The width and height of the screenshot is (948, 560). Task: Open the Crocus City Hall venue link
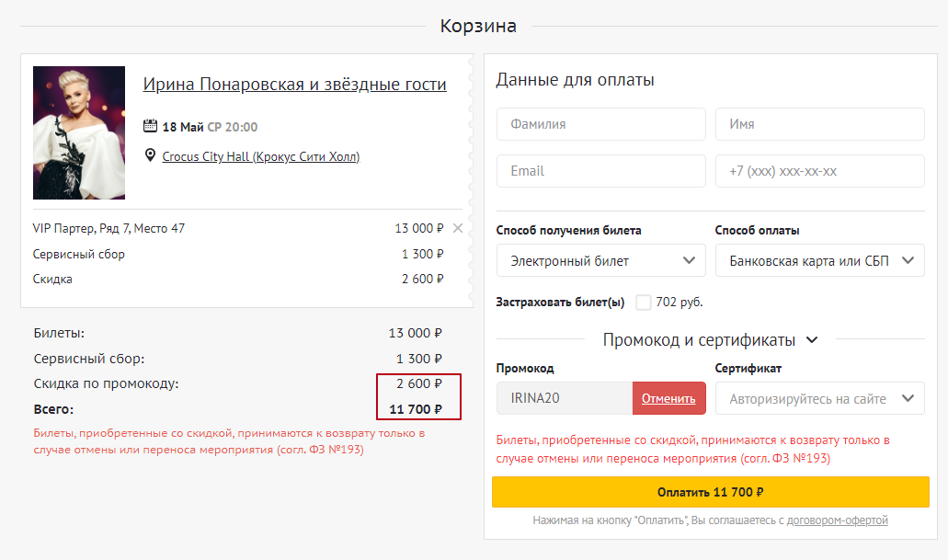point(260,156)
